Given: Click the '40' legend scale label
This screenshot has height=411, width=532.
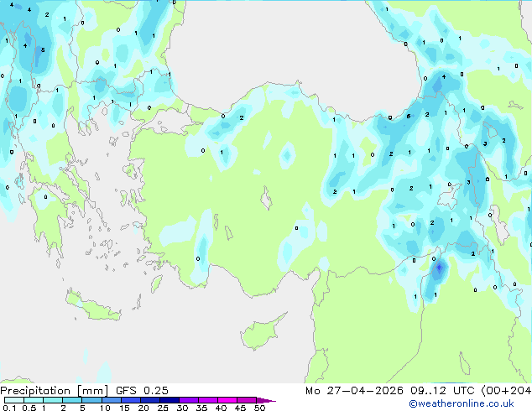Looking at the screenshot, I should click(221, 408).
